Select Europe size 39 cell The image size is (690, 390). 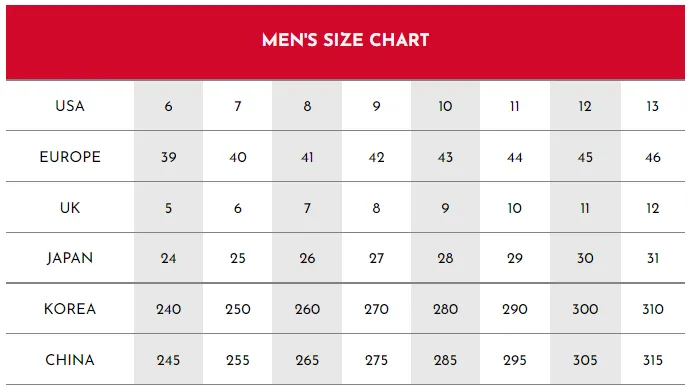click(x=169, y=157)
